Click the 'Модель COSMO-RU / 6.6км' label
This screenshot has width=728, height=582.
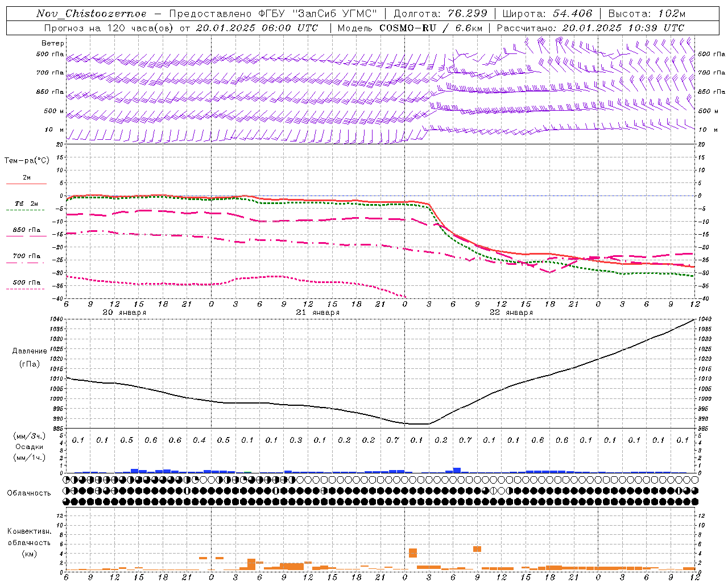coord(409,28)
